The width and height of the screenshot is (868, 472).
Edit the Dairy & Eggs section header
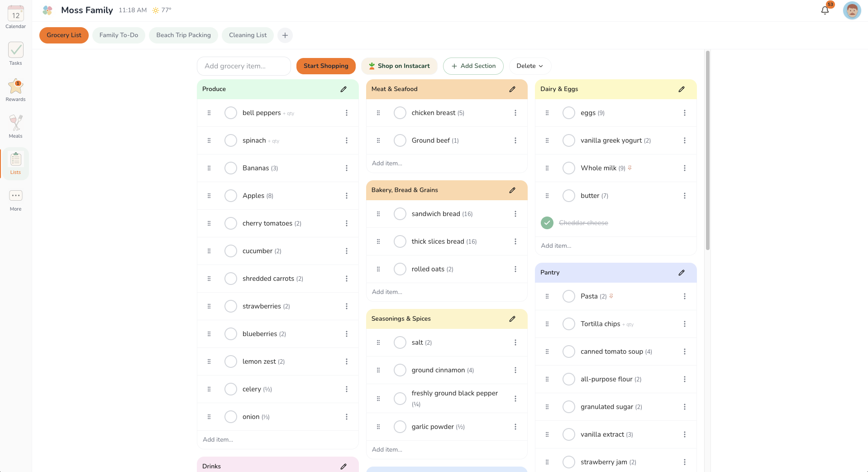(x=682, y=89)
